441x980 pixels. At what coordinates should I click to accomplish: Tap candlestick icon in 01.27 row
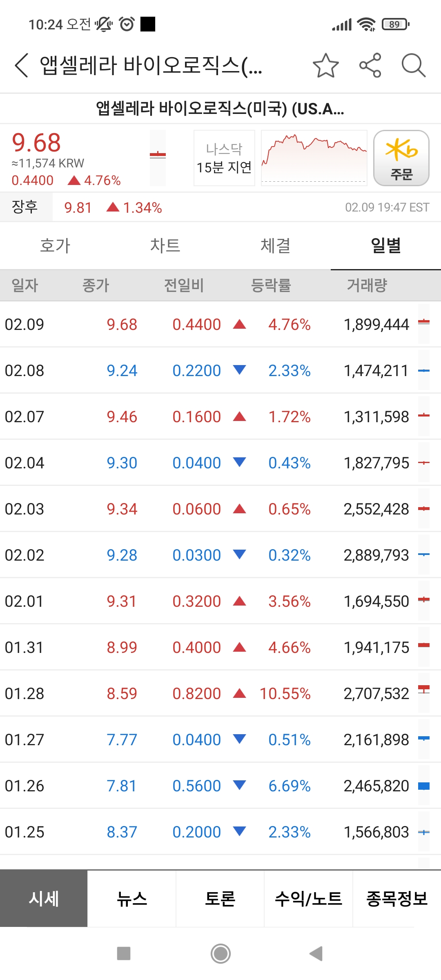coord(424,738)
